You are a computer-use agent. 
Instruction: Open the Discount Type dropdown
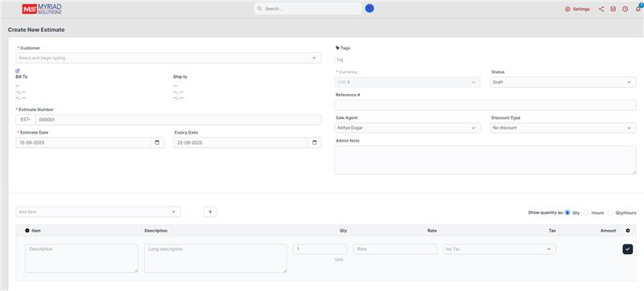coord(563,128)
